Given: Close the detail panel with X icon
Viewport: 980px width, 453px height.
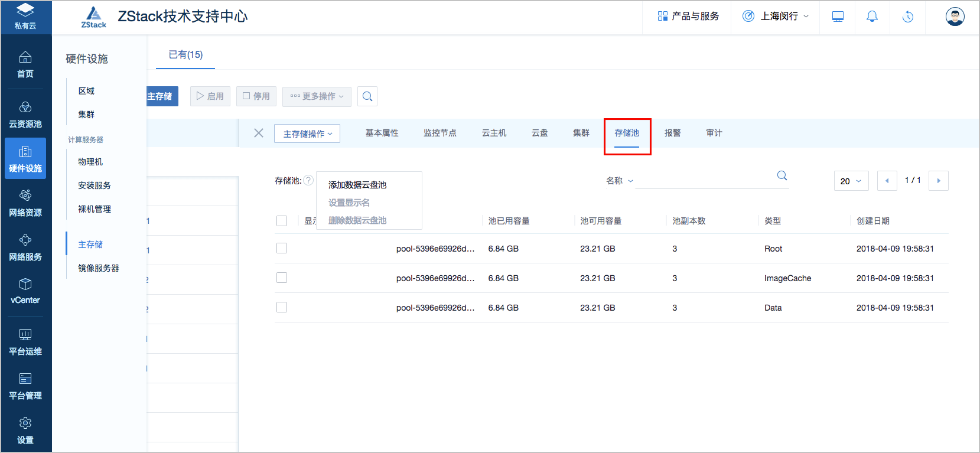Looking at the screenshot, I should click(259, 133).
